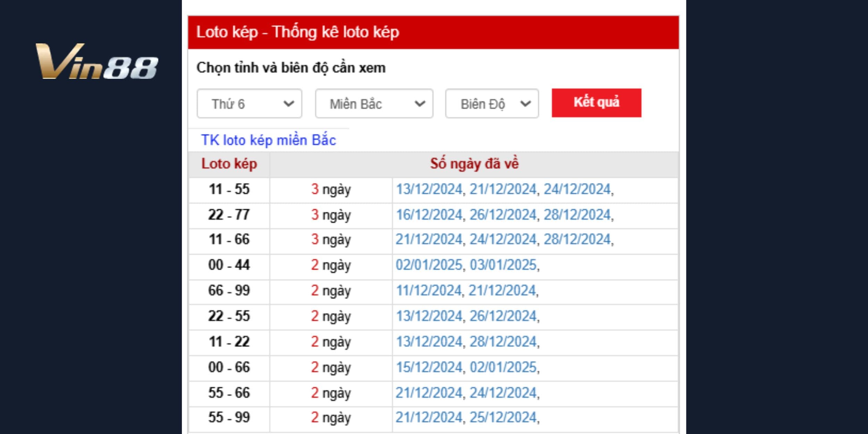868x434 pixels.
Task: Open date 24/12/2024 in row 55 - 66
Action: (x=503, y=393)
